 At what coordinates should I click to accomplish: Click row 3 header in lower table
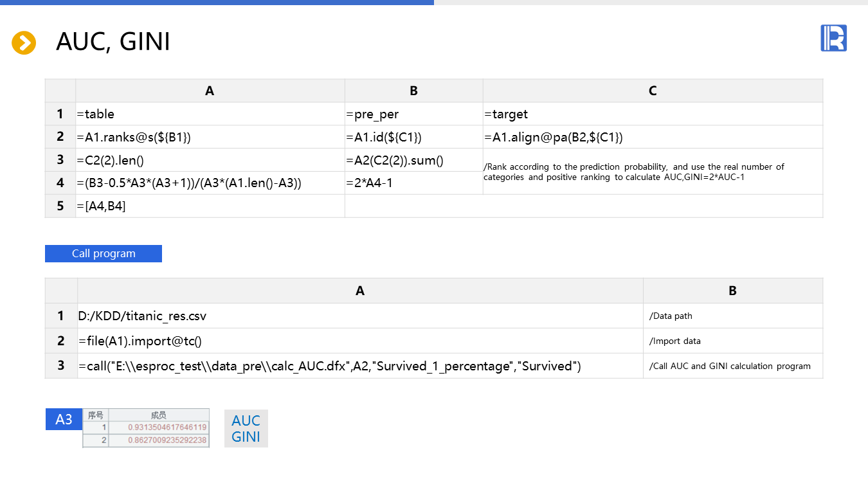point(61,366)
